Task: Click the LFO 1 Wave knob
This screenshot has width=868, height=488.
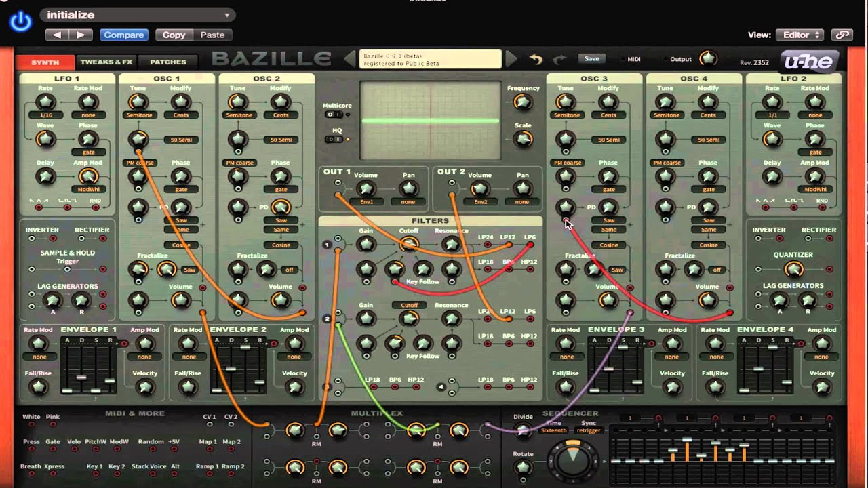Action: click(x=45, y=139)
